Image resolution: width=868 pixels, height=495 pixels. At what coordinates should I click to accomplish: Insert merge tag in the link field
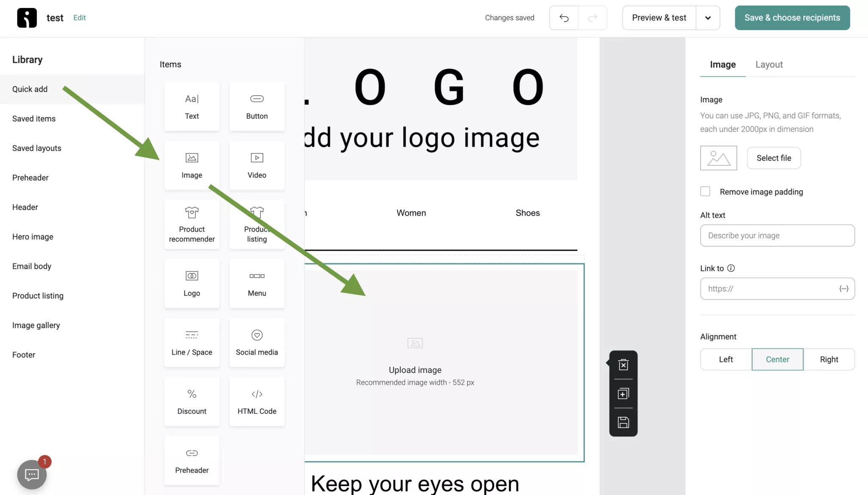844,288
